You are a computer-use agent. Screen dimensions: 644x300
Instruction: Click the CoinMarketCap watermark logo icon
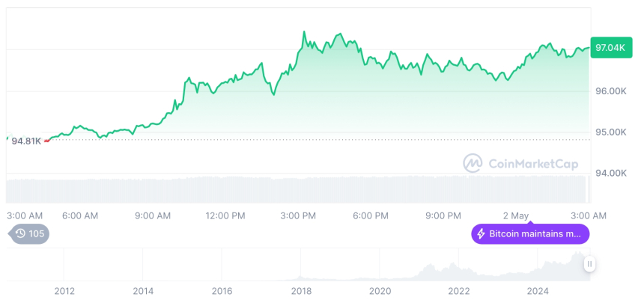click(473, 163)
